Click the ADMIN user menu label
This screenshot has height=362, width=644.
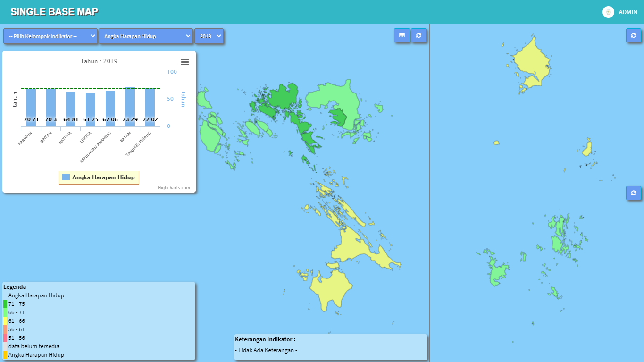(628, 12)
